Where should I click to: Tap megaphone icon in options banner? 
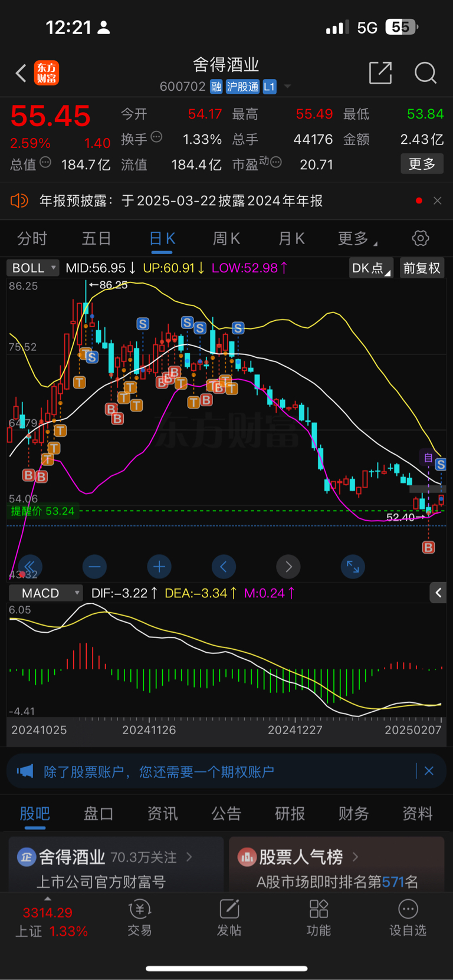click(25, 771)
